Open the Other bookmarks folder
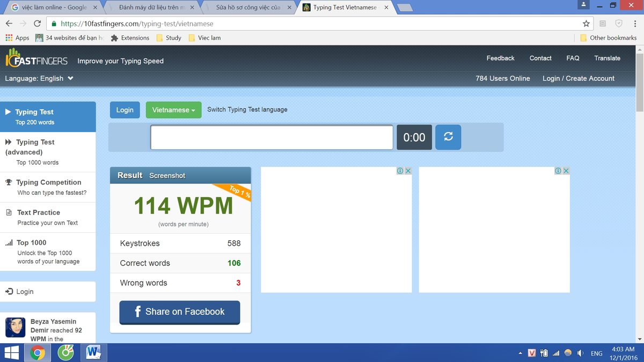Screen dimensions: 644x362 [609, 38]
